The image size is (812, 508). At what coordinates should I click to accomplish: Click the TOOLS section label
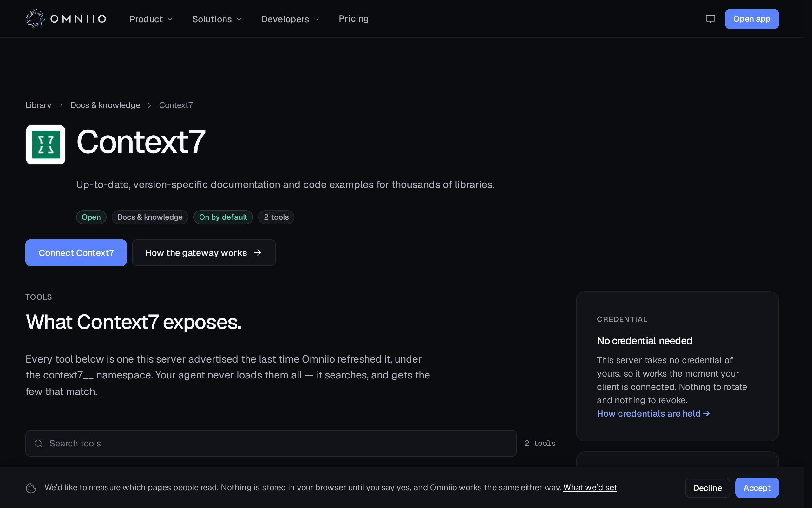pos(39,297)
